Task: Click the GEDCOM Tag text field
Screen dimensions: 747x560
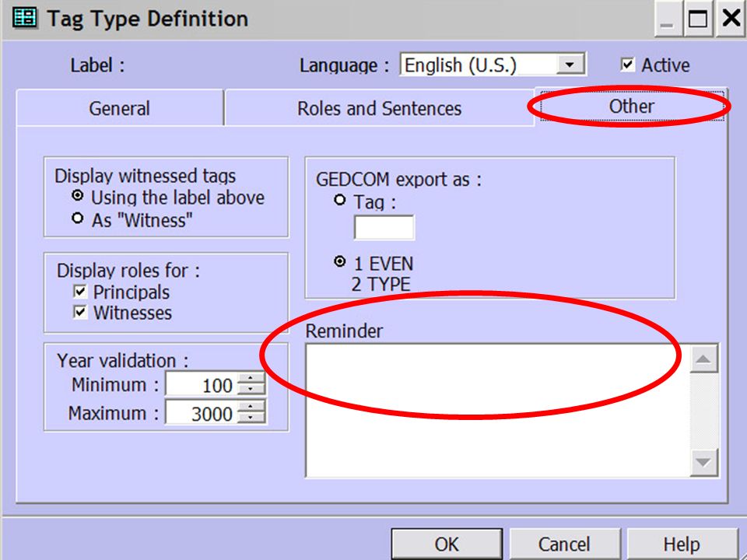Action: pos(384,228)
